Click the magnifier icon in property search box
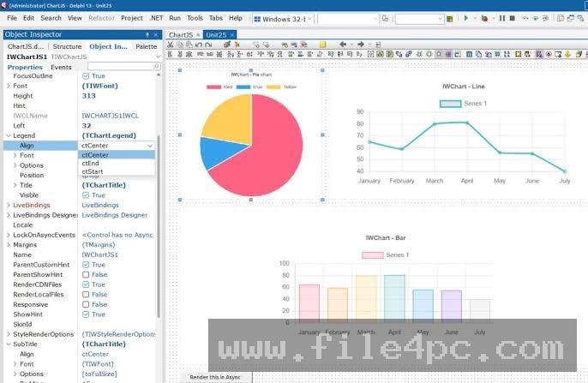Image resolution: width=588 pixels, height=383 pixels. (156, 66)
